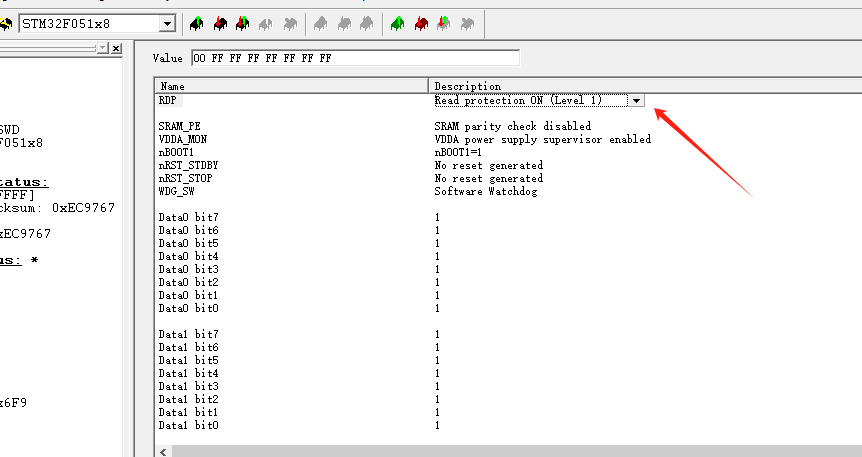Screen dimensions: 862x457
Task: Select the WDG_SW option row
Action: point(173,191)
